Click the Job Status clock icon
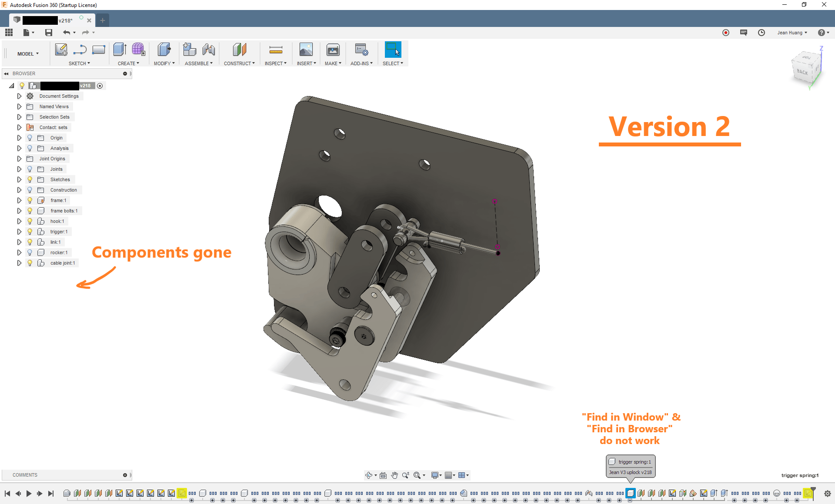835x504 pixels. click(762, 33)
